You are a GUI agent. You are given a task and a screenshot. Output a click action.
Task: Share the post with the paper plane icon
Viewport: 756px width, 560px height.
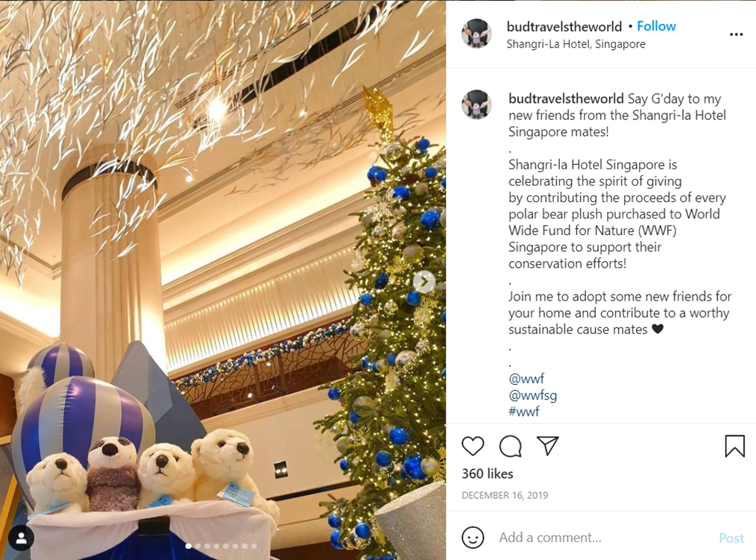point(547,446)
